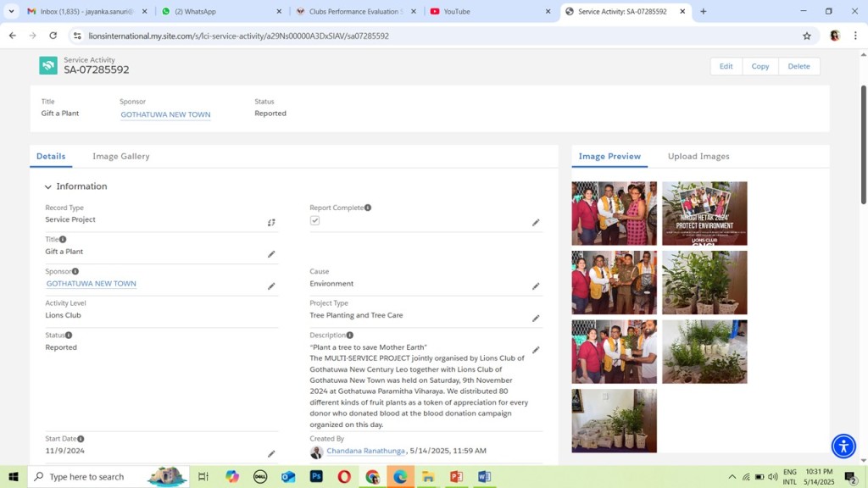This screenshot has height=488, width=868.
Task: Open the Status field info icon
Action: 69,335
